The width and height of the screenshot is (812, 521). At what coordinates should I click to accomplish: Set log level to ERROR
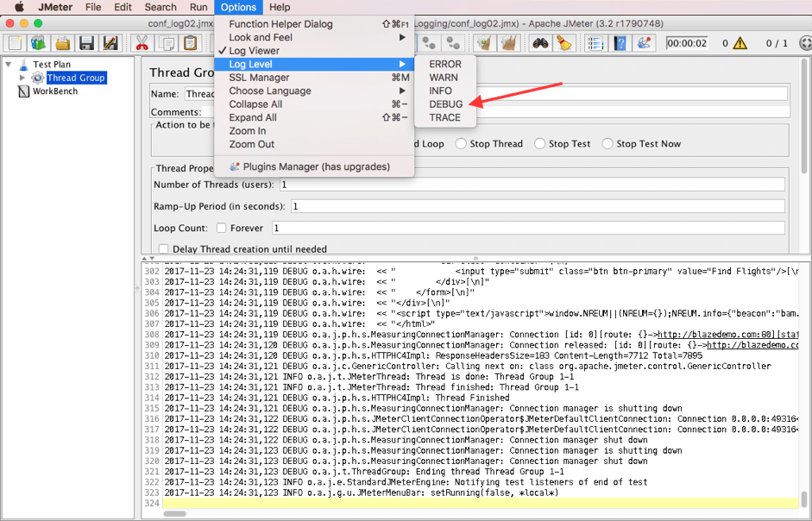point(445,64)
